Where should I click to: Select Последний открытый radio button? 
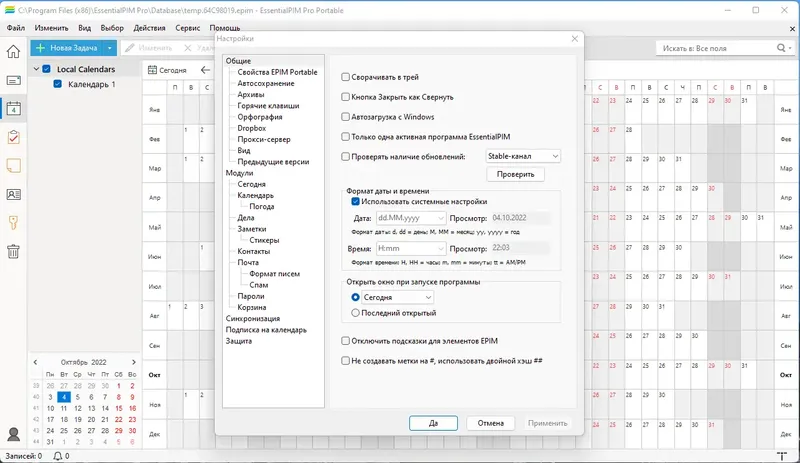point(356,313)
